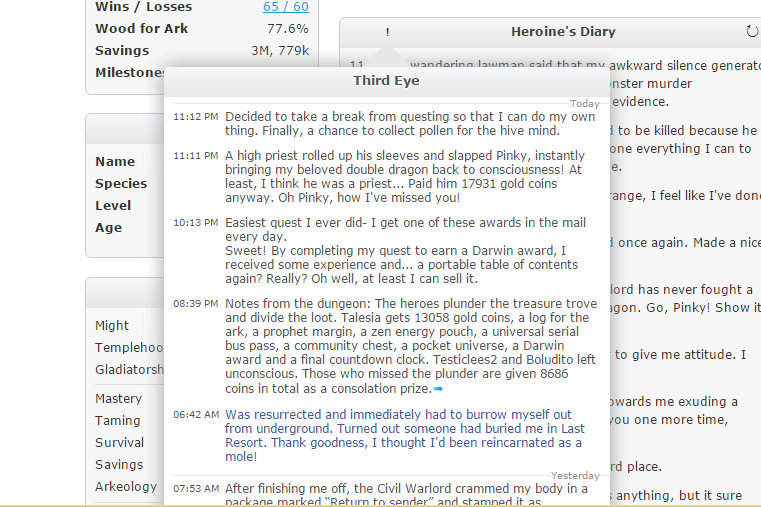Click the Third Eye popup title
Image resolution: width=761 pixels, height=507 pixels.
point(386,80)
